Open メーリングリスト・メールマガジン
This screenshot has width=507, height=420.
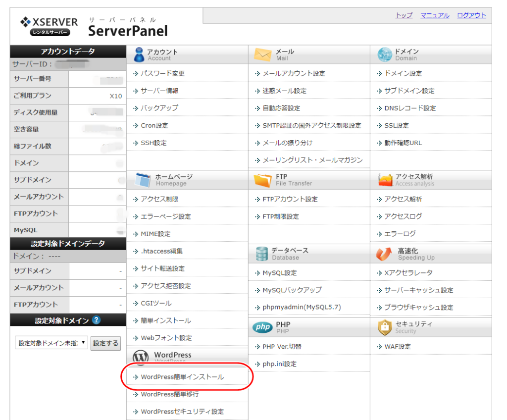click(x=312, y=160)
